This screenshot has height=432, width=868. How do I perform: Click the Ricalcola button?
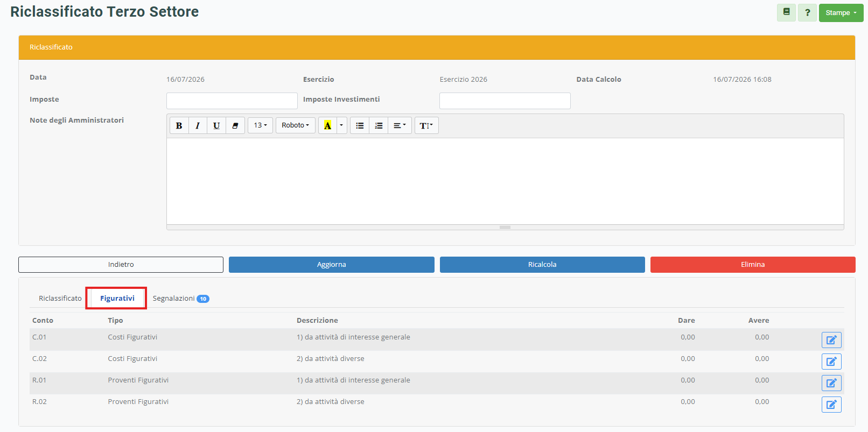(x=542, y=265)
